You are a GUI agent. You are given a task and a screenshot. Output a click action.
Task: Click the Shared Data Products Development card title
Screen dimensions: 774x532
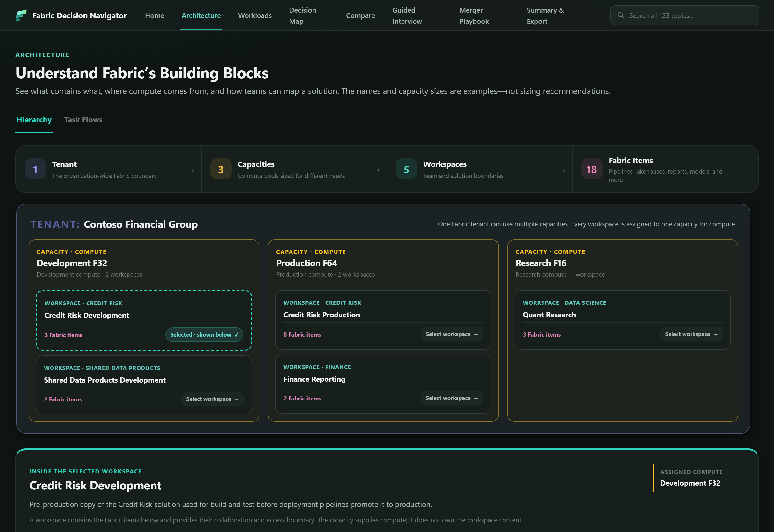tap(105, 380)
